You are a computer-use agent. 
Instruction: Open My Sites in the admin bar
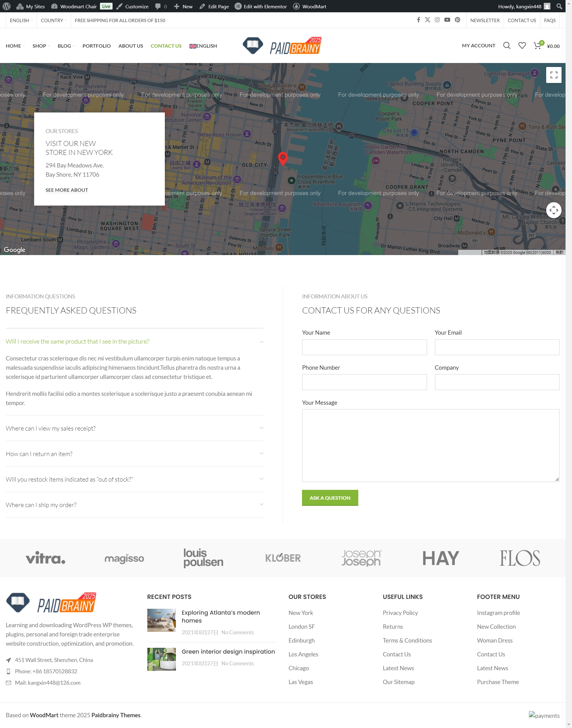point(30,6)
